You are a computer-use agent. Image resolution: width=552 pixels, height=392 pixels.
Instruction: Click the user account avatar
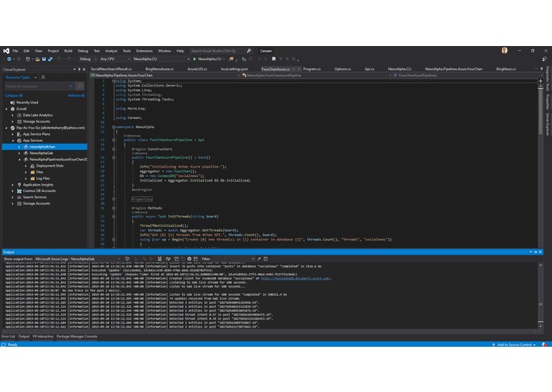(x=504, y=51)
